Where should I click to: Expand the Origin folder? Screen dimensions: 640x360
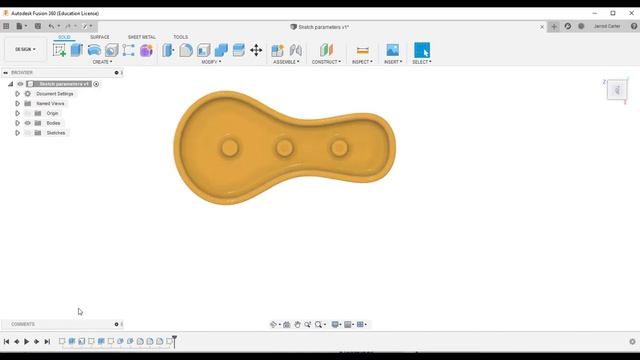point(17,113)
